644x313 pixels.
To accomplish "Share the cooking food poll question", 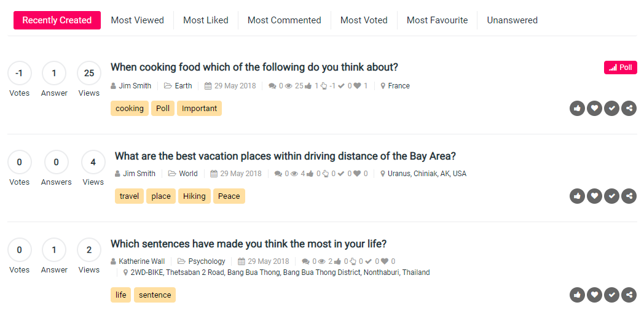I will [629, 109].
